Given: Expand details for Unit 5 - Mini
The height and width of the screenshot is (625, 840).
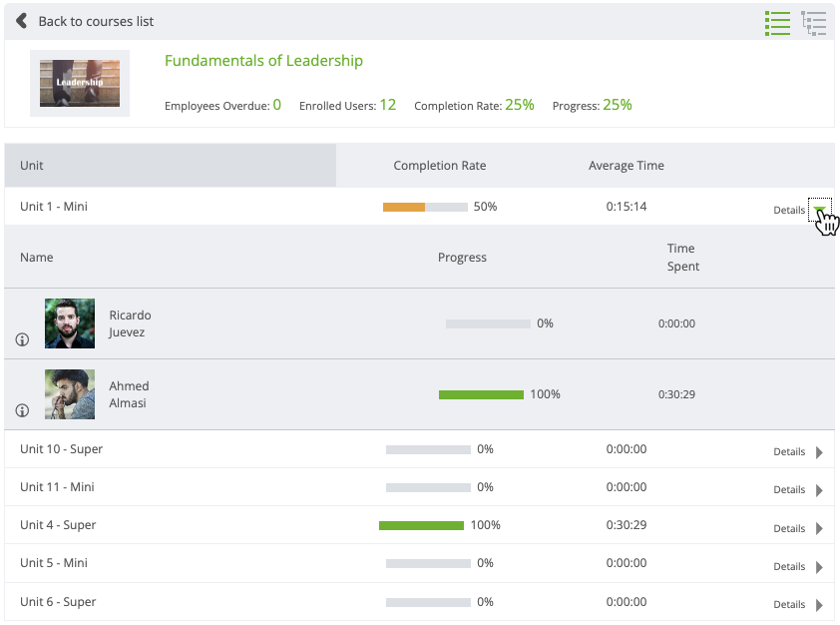Looking at the screenshot, I should tap(818, 566).
